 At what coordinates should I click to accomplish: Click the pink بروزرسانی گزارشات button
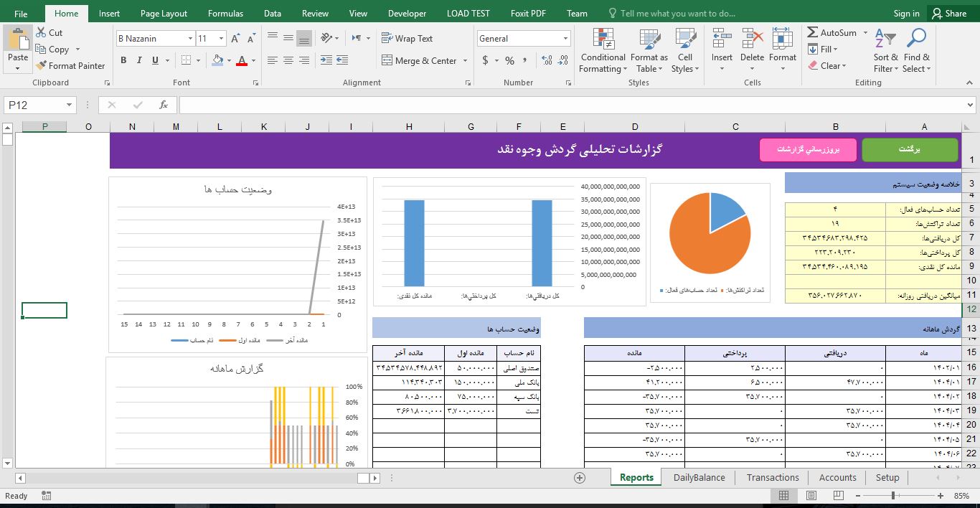point(808,150)
